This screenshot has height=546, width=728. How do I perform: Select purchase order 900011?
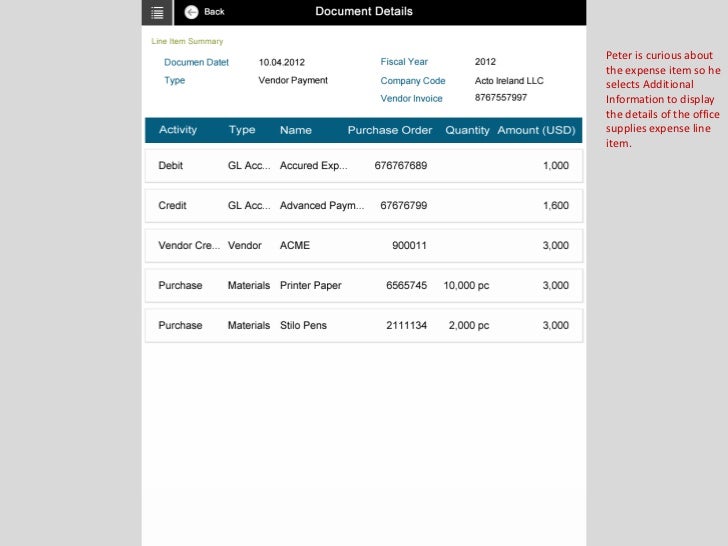pos(409,246)
